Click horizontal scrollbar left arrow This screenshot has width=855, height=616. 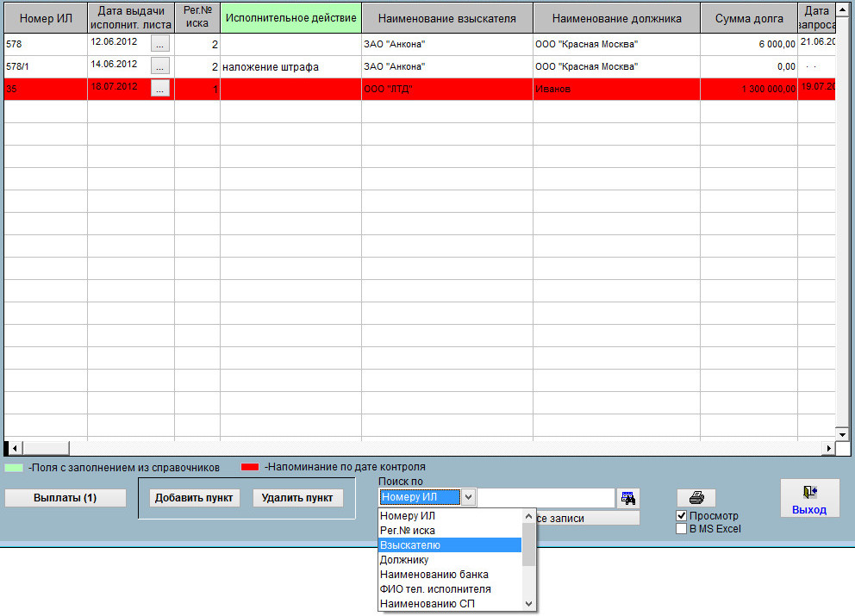point(15,448)
